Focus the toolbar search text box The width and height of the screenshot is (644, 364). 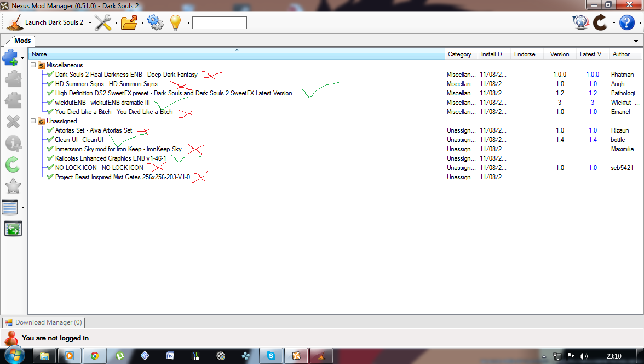pyautogui.click(x=219, y=22)
